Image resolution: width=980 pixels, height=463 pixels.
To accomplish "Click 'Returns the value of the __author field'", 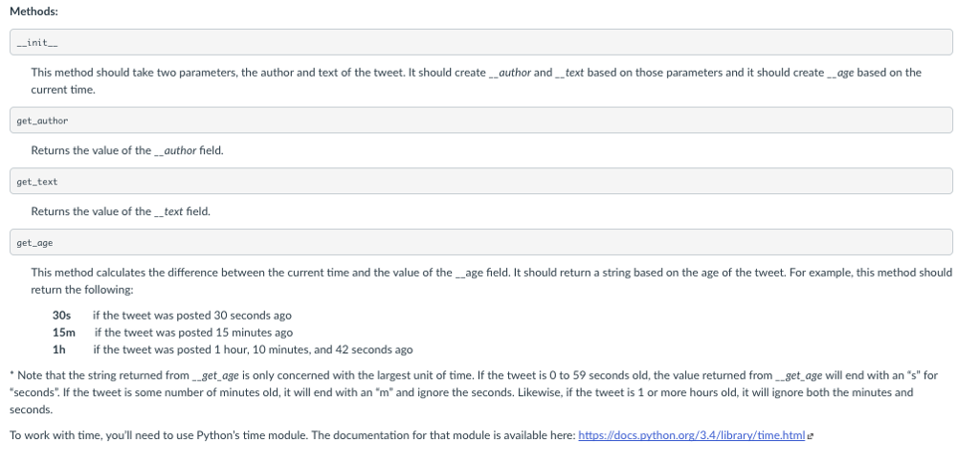I will 127,150.
